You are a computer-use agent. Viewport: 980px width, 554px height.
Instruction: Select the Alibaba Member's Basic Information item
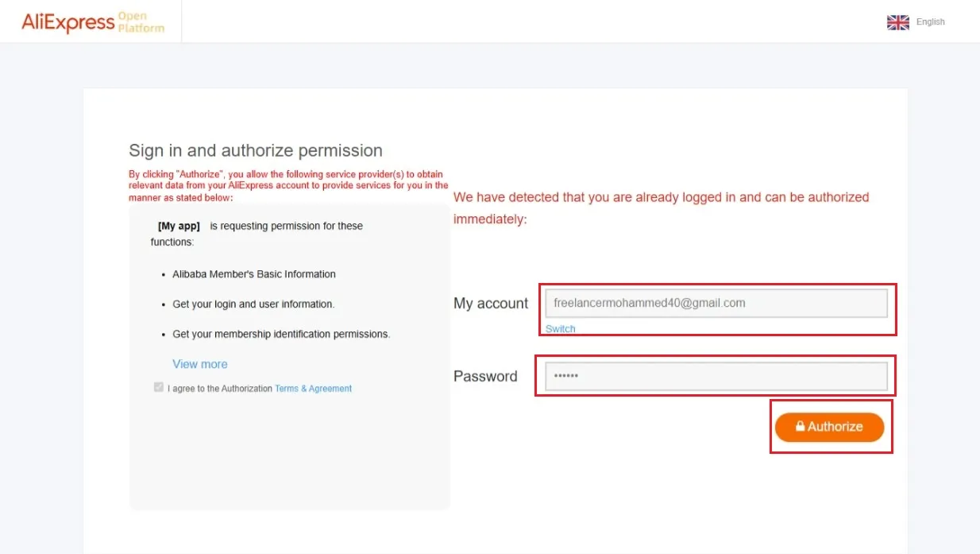pos(254,274)
